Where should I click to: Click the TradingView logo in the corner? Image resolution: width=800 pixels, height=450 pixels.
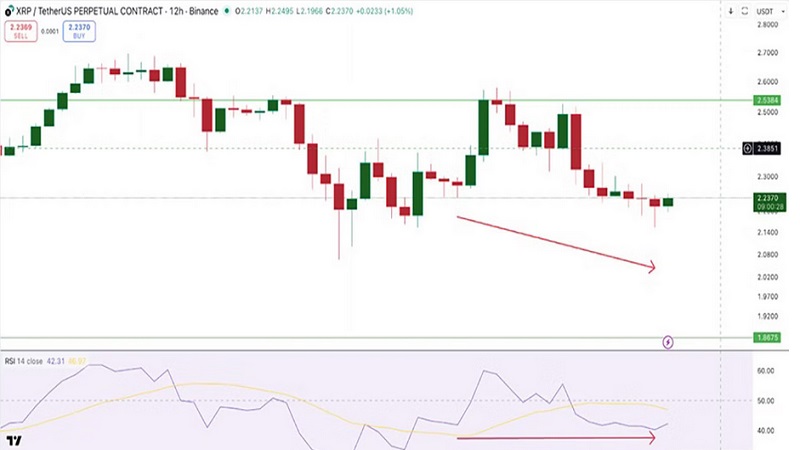(14, 440)
